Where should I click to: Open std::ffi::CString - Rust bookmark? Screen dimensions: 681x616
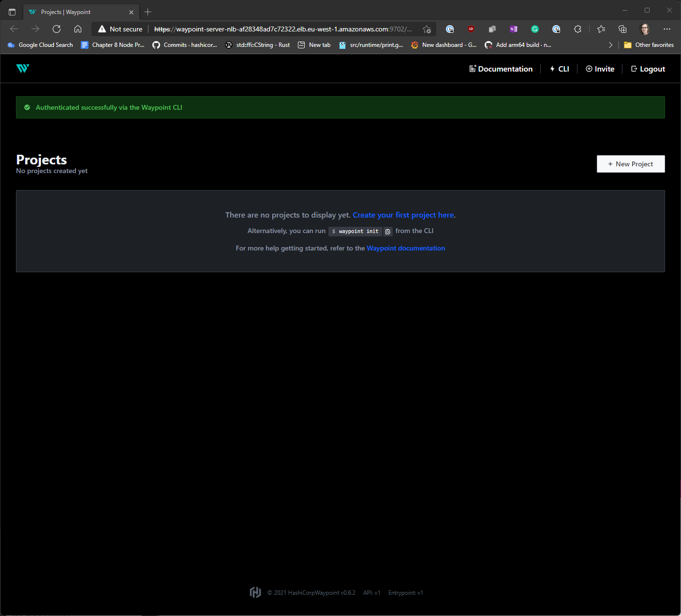tap(257, 45)
